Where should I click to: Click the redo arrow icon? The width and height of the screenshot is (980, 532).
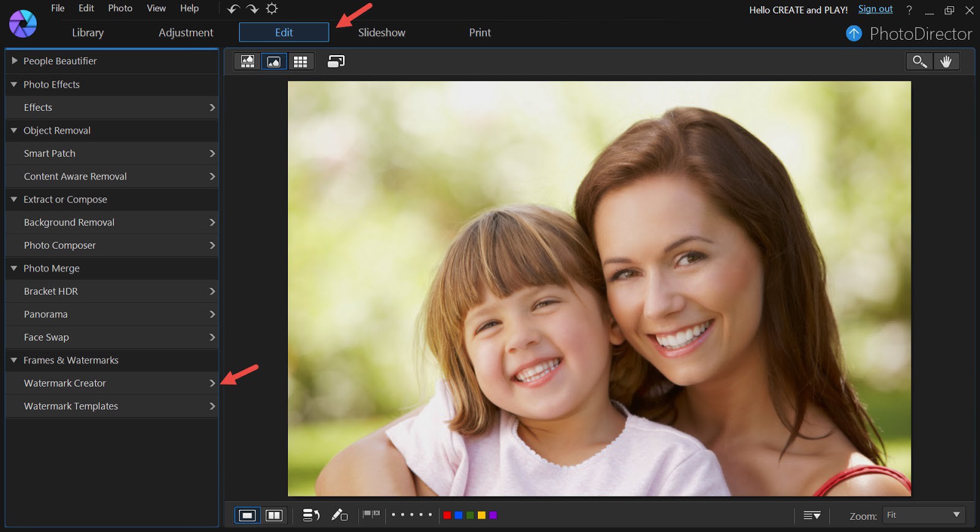pyautogui.click(x=252, y=9)
